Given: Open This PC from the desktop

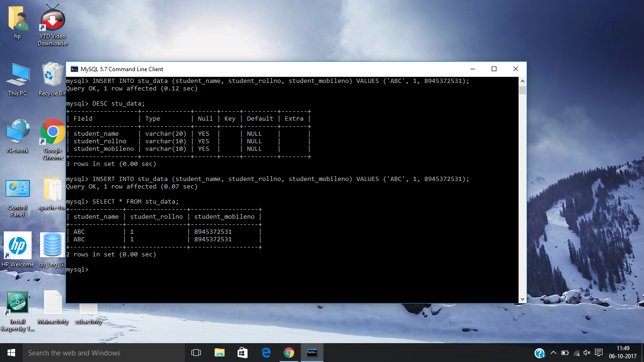Looking at the screenshot, I should (x=17, y=75).
